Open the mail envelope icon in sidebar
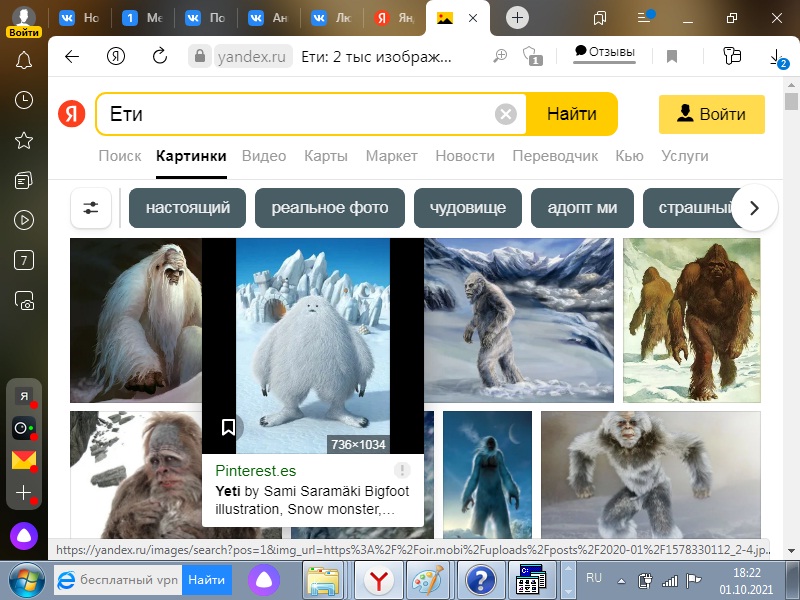This screenshot has width=800, height=600. [24, 460]
